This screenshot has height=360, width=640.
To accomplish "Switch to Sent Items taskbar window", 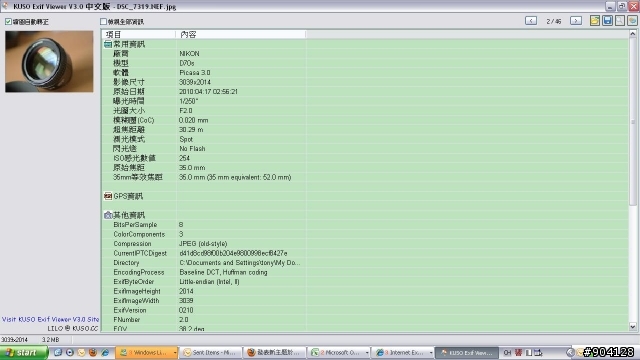I will [x=210, y=353].
